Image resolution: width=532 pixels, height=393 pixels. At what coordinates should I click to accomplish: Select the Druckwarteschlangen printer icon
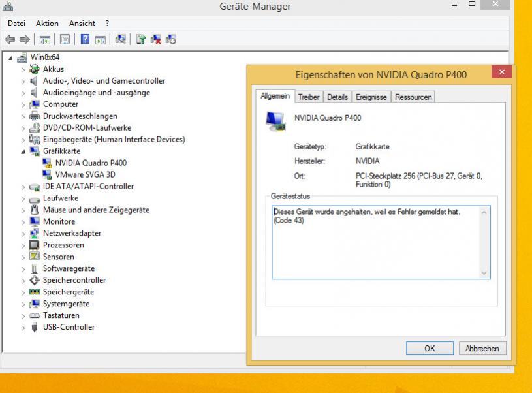pos(34,116)
